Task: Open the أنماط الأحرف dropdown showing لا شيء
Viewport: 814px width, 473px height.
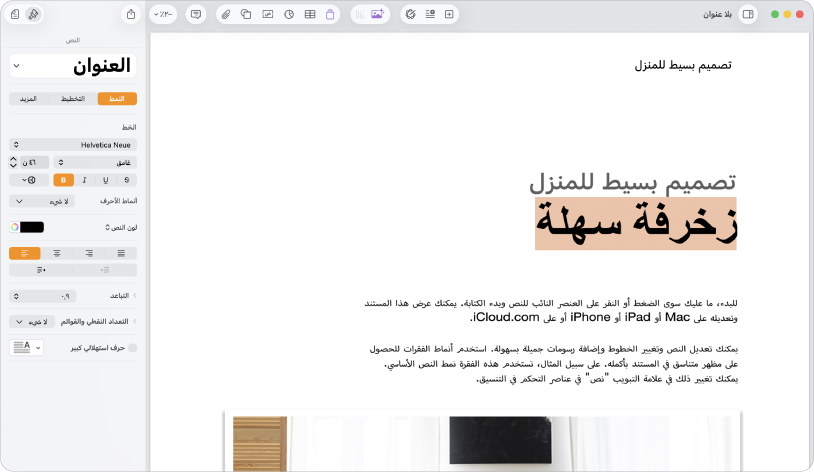Action: (x=42, y=201)
